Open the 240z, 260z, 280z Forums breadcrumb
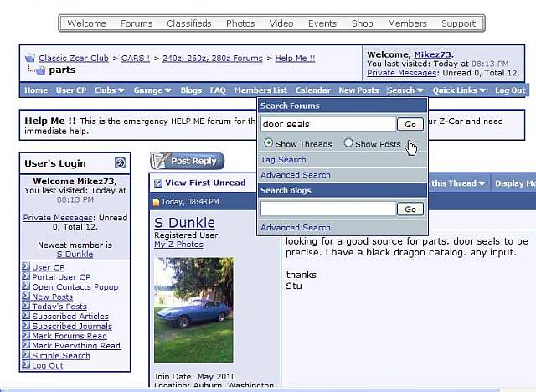536x392 pixels. [x=212, y=58]
